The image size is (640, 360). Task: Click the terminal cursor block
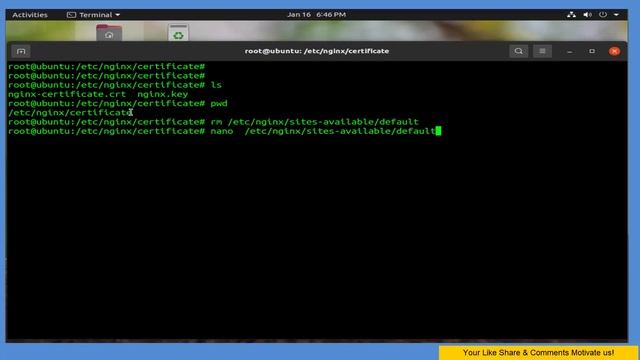(x=438, y=131)
